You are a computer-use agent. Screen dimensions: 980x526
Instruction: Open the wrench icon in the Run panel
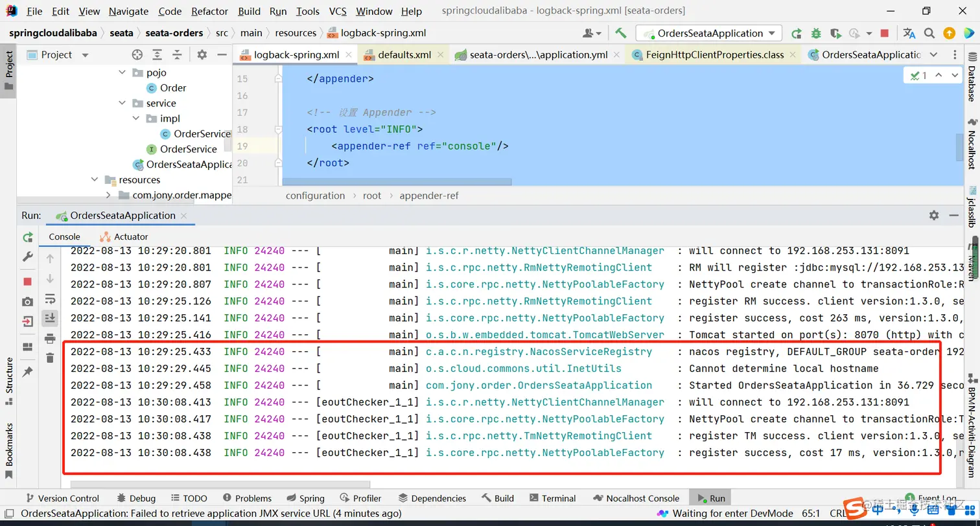click(27, 257)
